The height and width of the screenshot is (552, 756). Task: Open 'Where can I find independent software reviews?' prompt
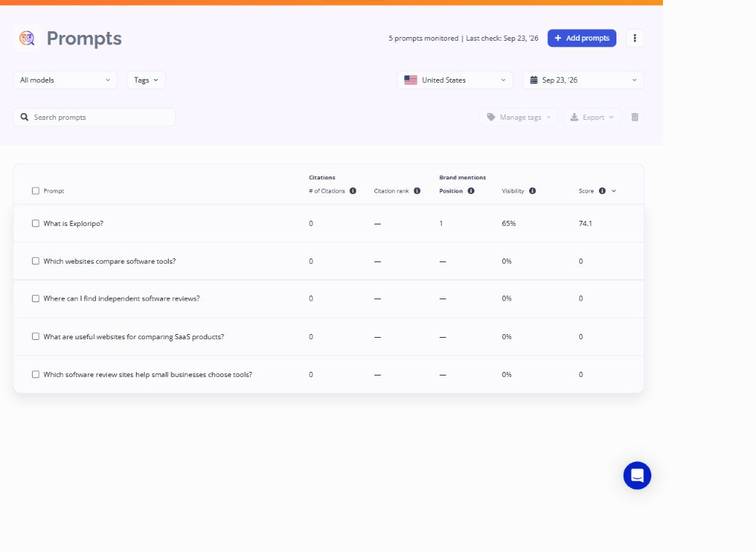pyautogui.click(x=121, y=299)
